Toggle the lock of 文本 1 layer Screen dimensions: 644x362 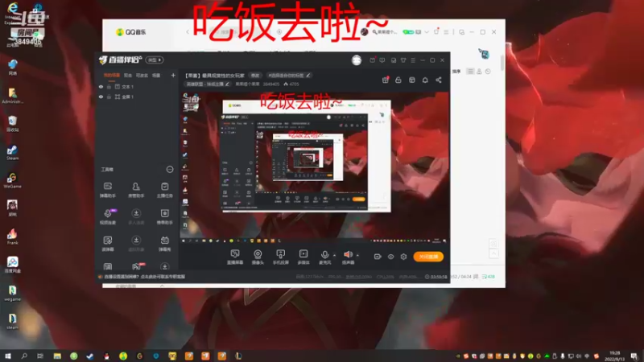pos(109,87)
